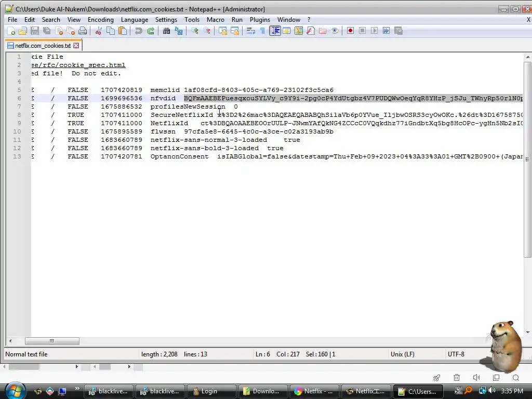The image size is (532, 399).
Task: Click the UTF-8 encoding status field
Action: click(x=456, y=354)
